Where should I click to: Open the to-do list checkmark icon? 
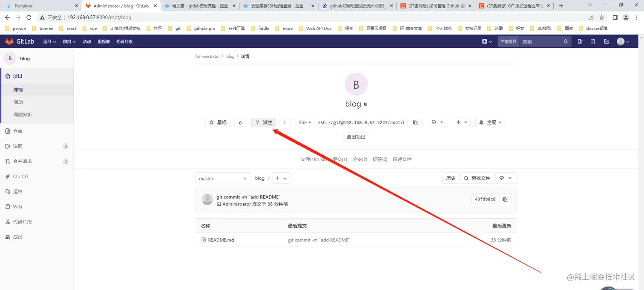pos(607,41)
